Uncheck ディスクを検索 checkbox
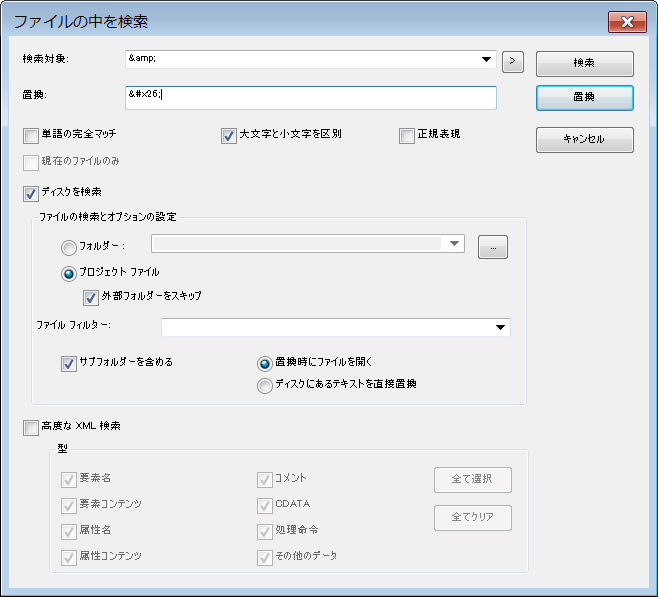This screenshot has height=597, width=658. coord(31,194)
